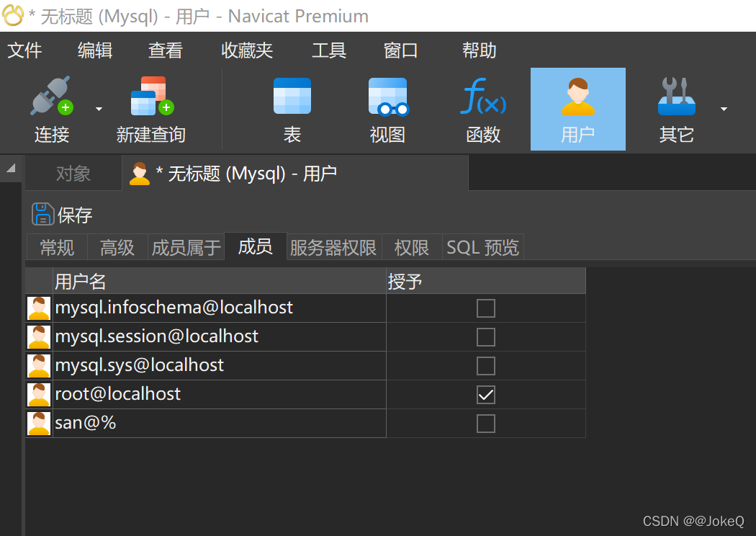This screenshot has width=756, height=536.
Task: Check grant box for mysql.sys@localhost
Action: click(x=485, y=366)
